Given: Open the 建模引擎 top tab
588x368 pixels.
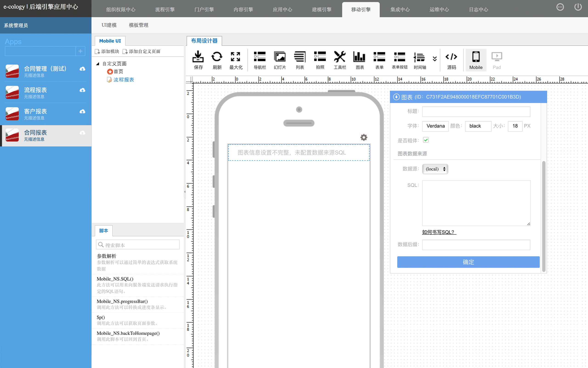Looking at the screenshot, I should (x=322, y=9).
